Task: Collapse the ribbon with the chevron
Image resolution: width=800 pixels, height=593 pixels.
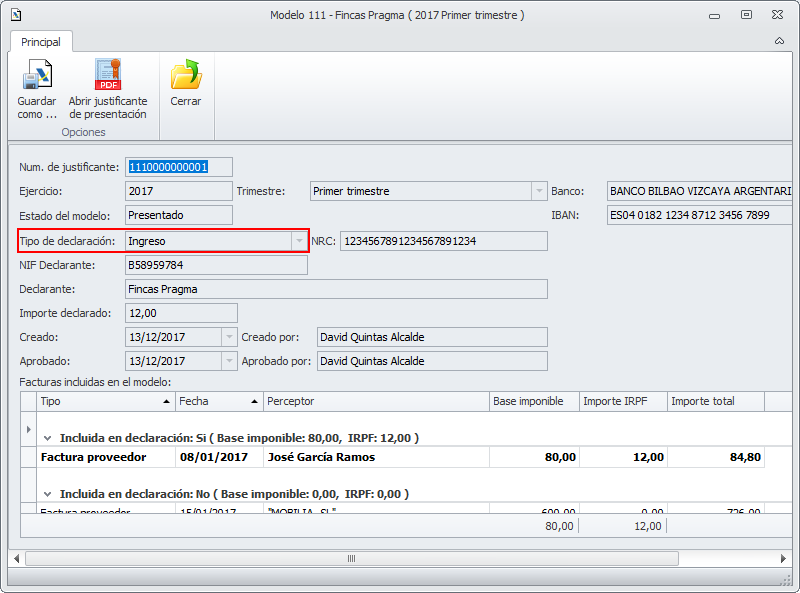Action: coord(779,42)
